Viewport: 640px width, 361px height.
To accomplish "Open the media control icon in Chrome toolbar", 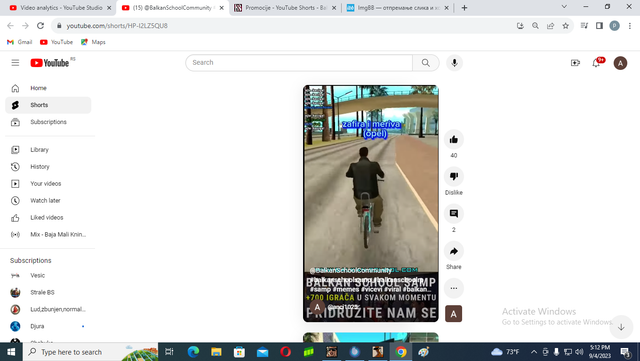I will pyautogui.click(x=584, y=26).
